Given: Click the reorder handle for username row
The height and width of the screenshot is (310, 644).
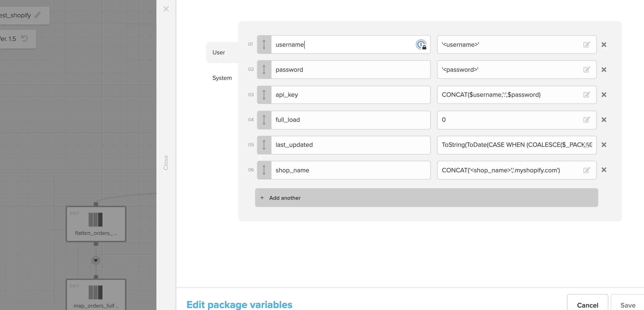Looking at the screenshot, I should 264,45.
